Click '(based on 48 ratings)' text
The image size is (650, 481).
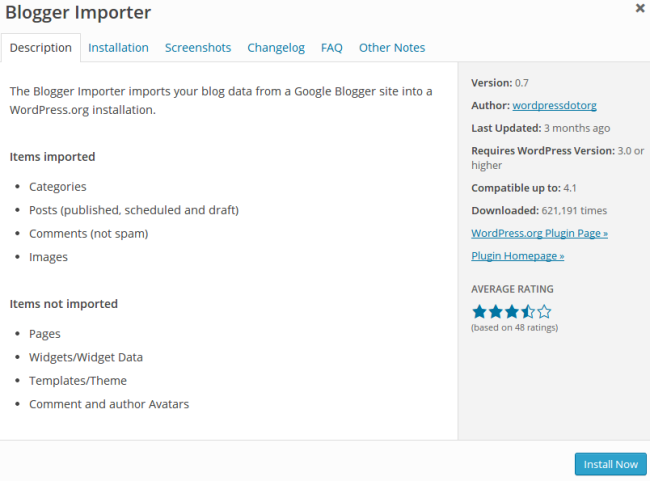[514, 328]
